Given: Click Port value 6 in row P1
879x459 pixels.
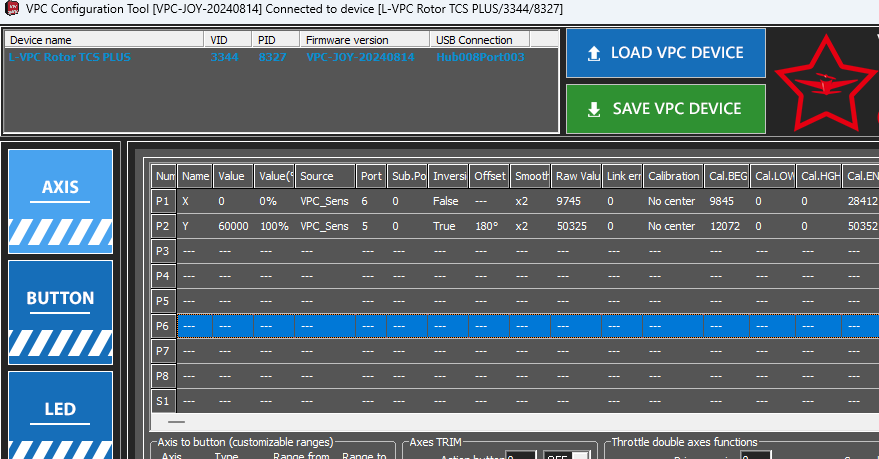Looking at the screenshot, I should 364,201.
